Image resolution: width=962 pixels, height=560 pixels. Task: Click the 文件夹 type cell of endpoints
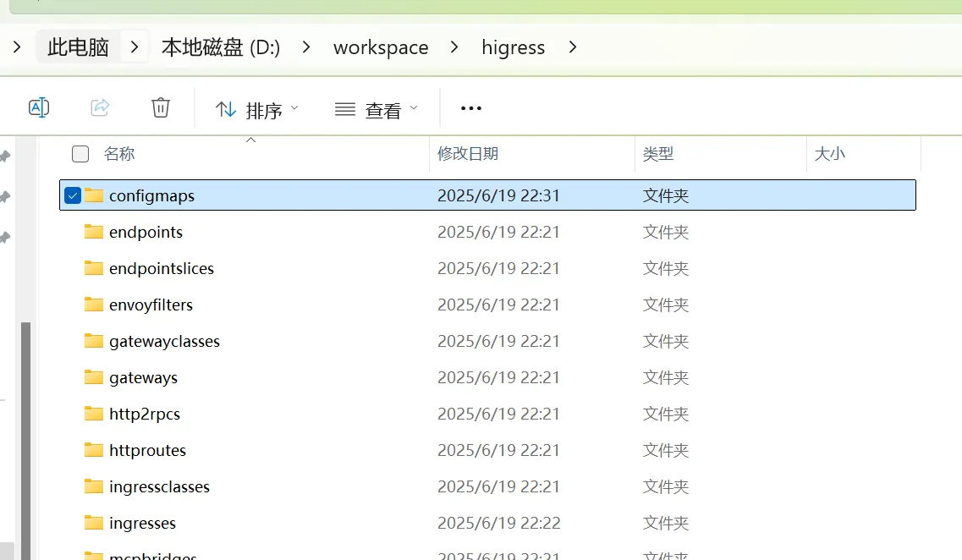(x=666, y=232)
